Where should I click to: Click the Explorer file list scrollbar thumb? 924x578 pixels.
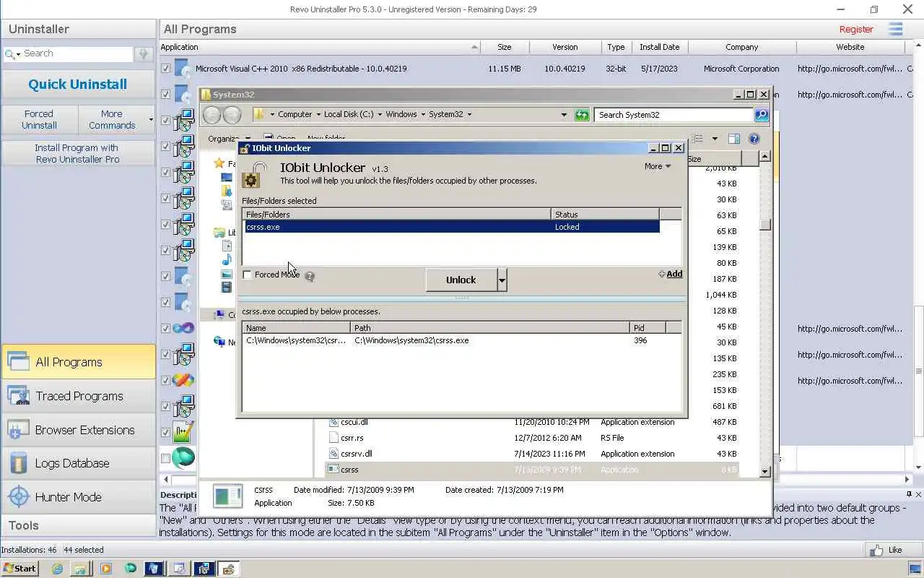(765, 225)
